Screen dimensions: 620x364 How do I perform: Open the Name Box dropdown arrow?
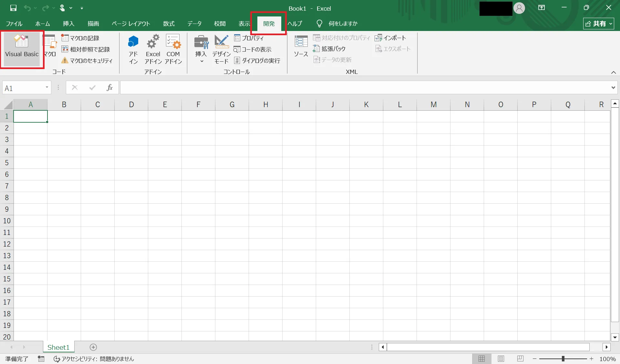click(x=47, y=87)
